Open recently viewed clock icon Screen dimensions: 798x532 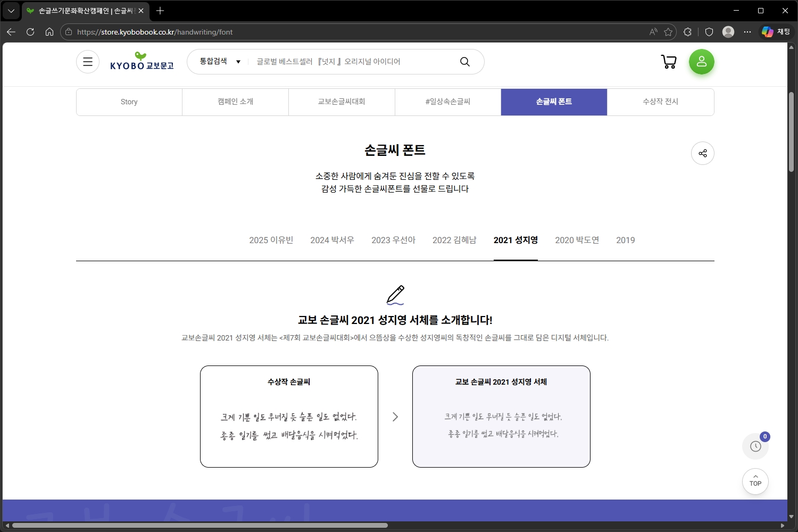pos(755,446)
